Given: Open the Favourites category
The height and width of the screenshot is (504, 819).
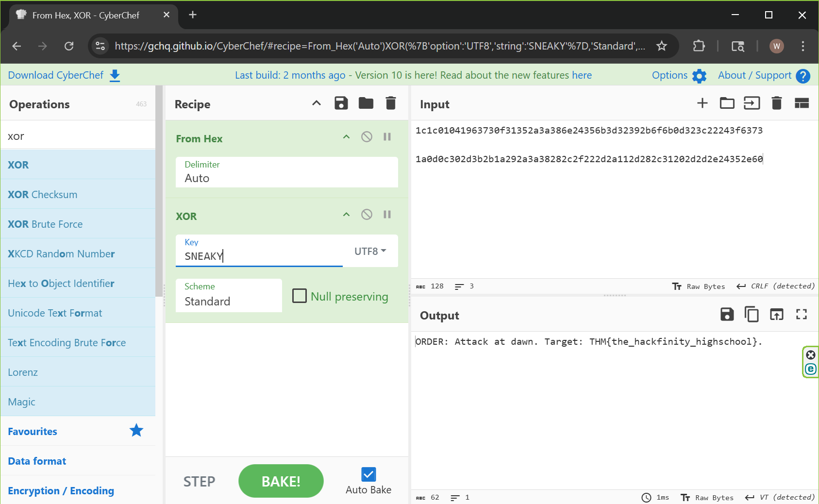Looking at the screenshot, I should (33, 431).
